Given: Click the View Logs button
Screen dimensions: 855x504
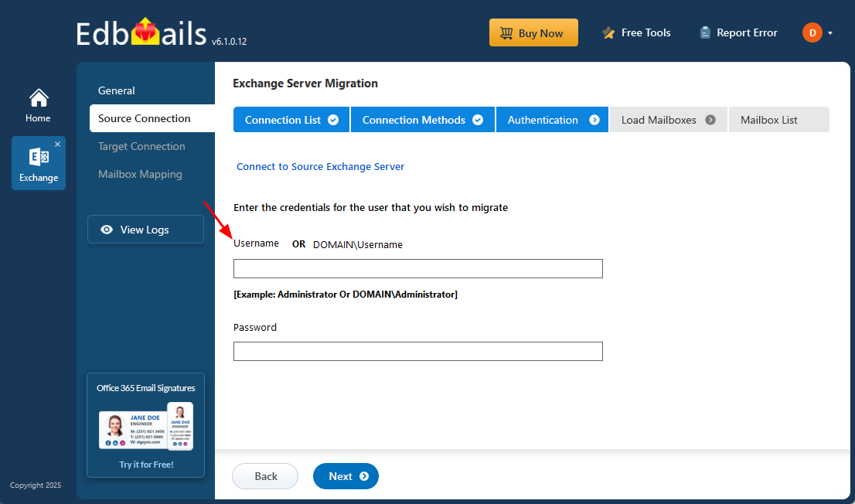Looking at the screenshot, I should click(x=145, y=230).
